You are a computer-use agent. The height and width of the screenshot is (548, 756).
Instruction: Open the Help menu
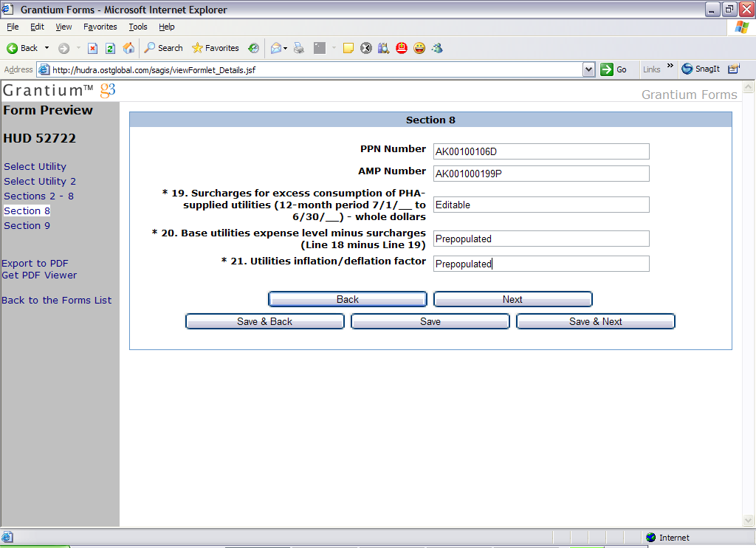click(167, 27)
